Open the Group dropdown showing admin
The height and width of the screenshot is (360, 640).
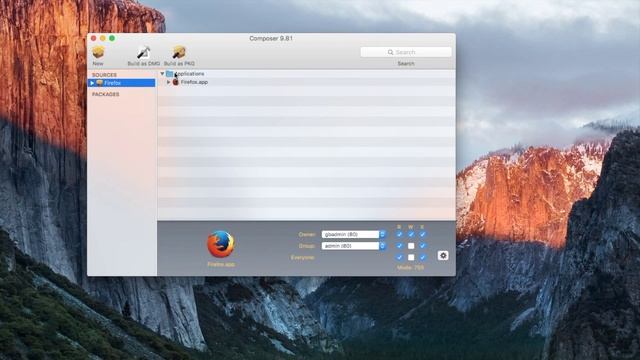[x=353, y=246]
